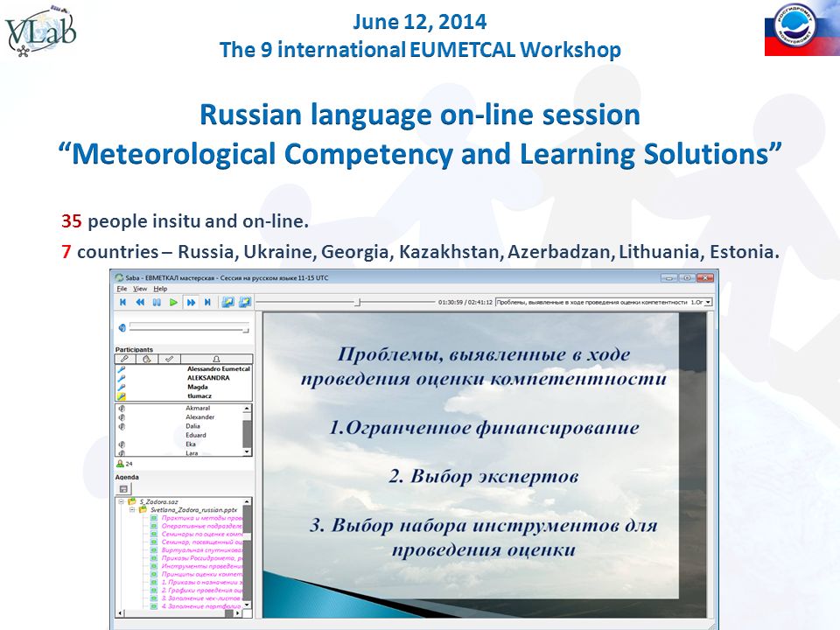This screenshot has width=840, height=630.
Task: Select participant Alexander
Action: [199, 416]
